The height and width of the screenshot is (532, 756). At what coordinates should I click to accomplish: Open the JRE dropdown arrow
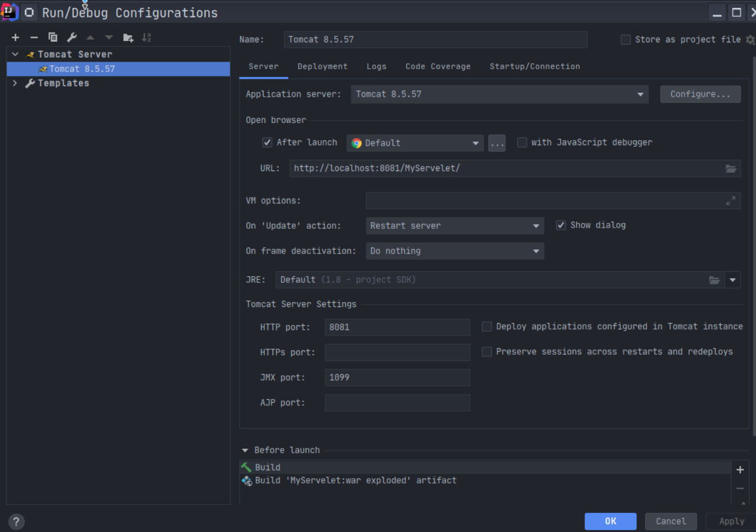point(733,280)
